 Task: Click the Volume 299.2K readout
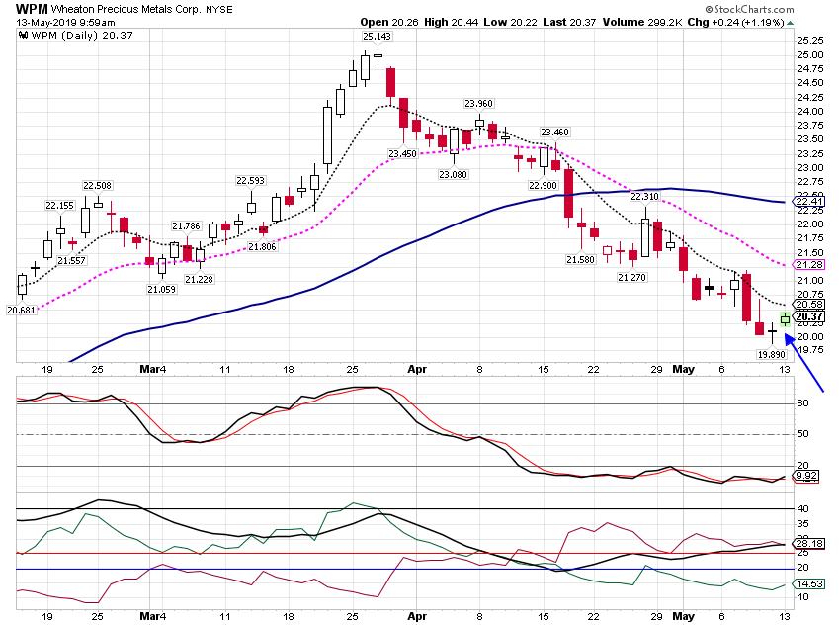click(641, 22)
